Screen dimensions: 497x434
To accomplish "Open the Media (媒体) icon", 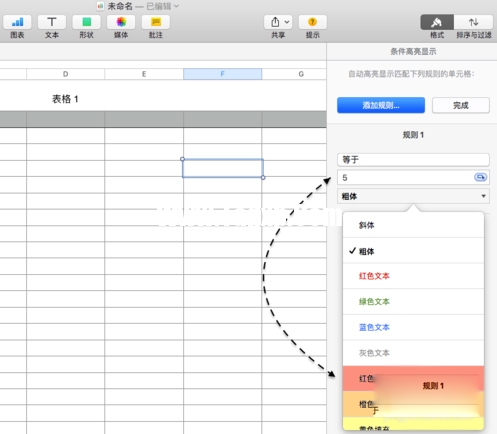I will point(121,22).
